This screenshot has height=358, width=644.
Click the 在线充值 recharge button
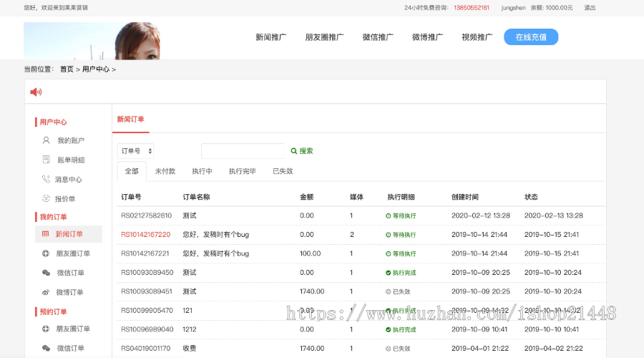tap(531, 37)
